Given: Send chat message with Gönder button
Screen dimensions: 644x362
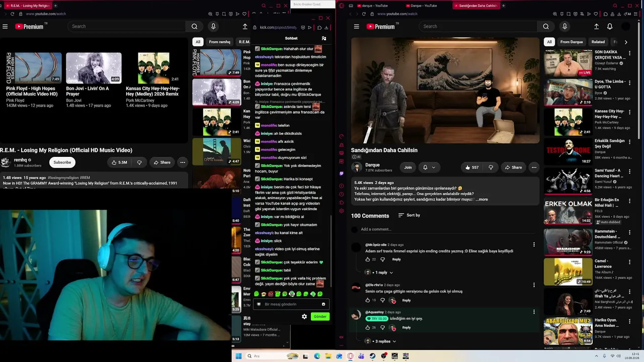Looking at the screenshot, I should click(320, 316).
